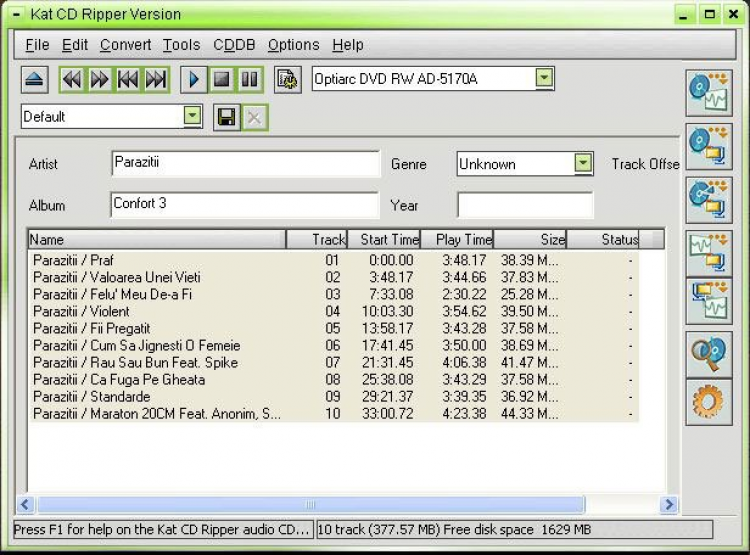Select track Parazitii / Rau Sau Bun Feat. Spike
The image size is (750, 555).
pyautogui.click(x=333, y=363)
